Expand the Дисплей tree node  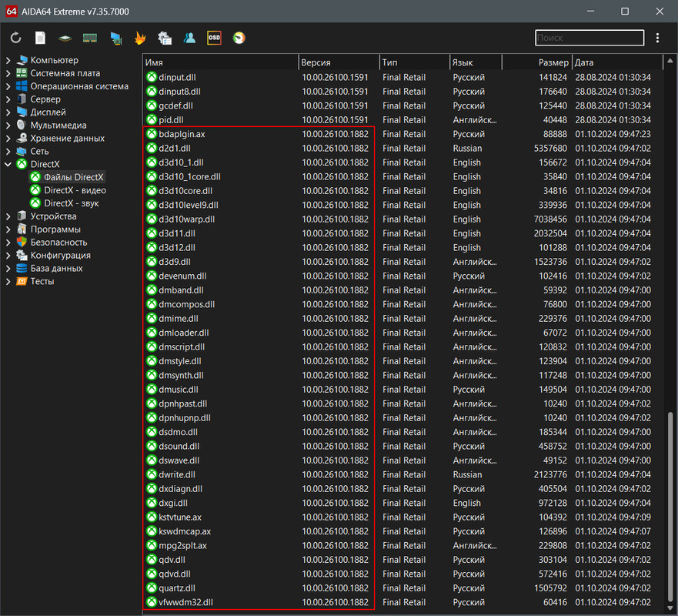coord(8,112)
